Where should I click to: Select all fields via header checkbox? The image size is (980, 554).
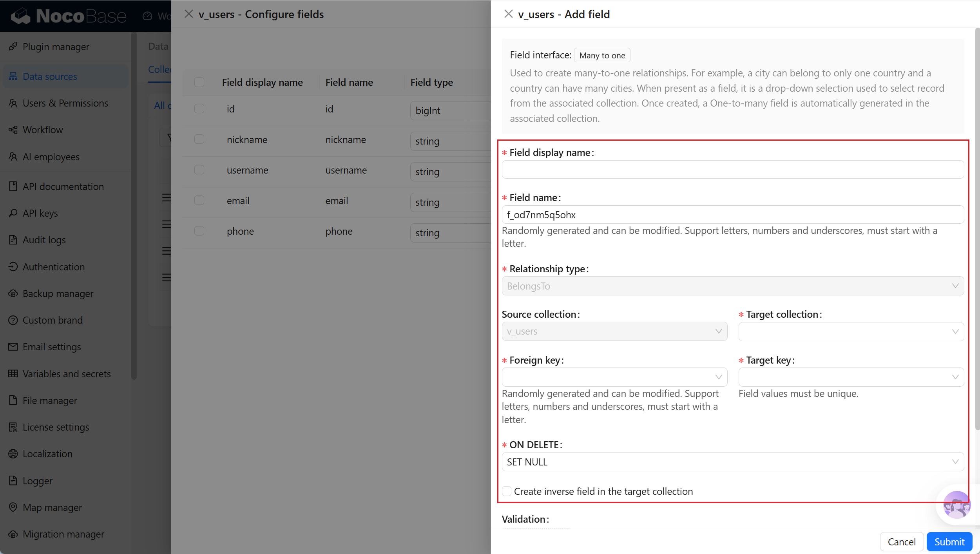click(199, 82)
